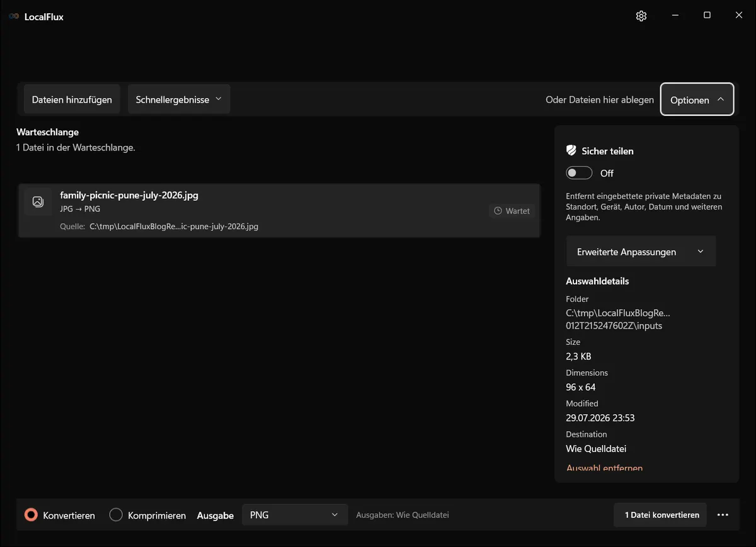Click 'Ausgaben: Wie Quelldatei' label
The height and width of the screenshot is (547, 756).
pos(403,515)
